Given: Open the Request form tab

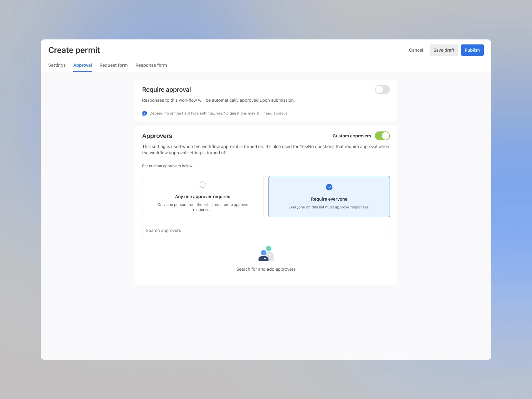Looking at the screenshot, I should click(x=114, y=65).
